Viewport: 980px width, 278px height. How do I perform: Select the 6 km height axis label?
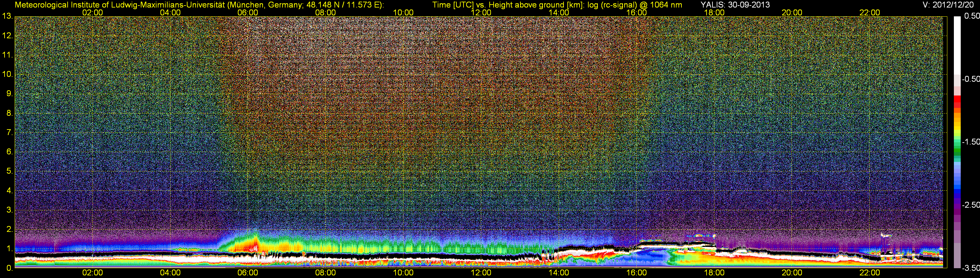coord(9,152)
